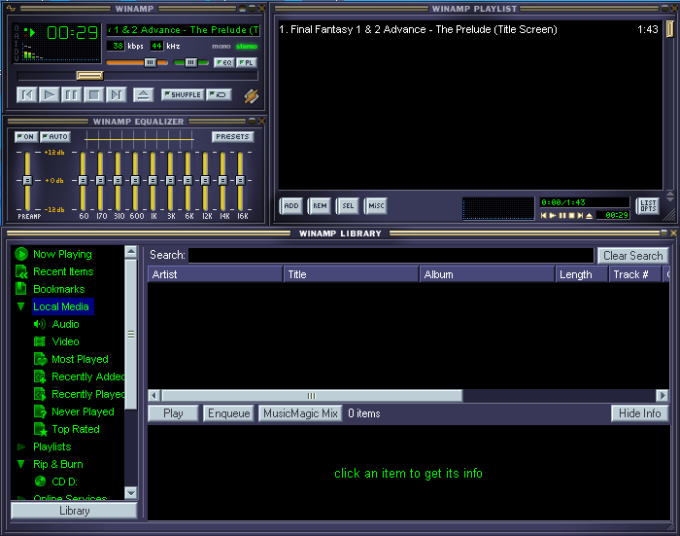Open the equalizer Presets menu
The width and height of the screenshot is (680, 536).
(232, 137)
